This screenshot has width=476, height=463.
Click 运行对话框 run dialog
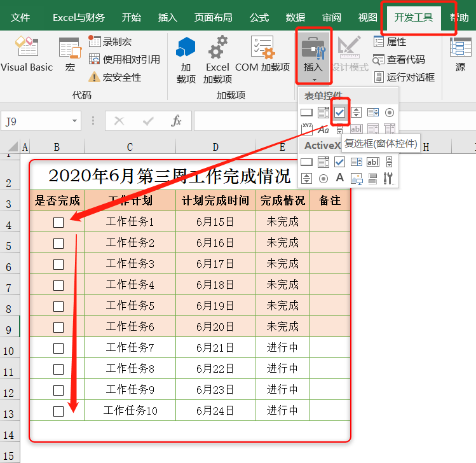pos(404,77)
